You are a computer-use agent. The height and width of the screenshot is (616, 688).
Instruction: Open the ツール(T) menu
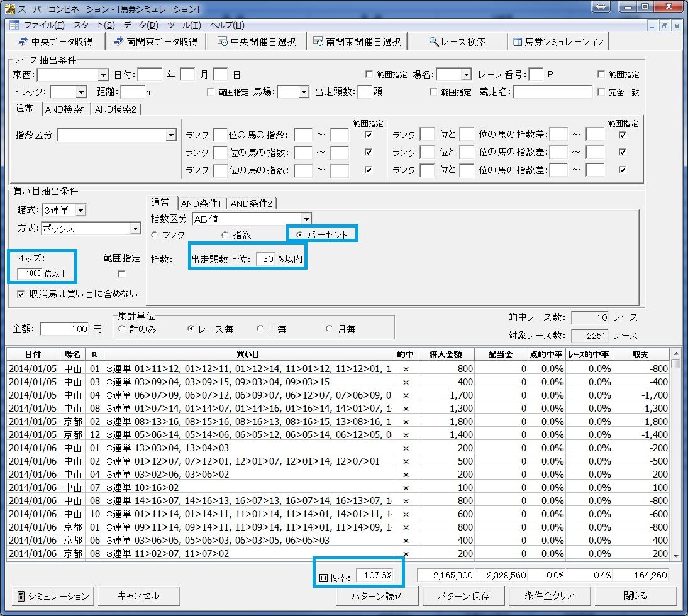click(184, 25)
